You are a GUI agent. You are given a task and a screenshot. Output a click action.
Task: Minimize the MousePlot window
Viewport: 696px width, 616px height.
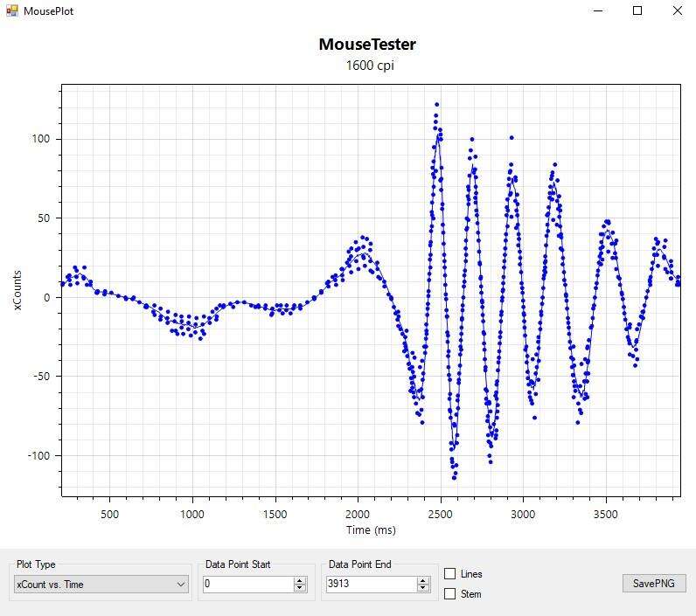[x=599, y=11]
